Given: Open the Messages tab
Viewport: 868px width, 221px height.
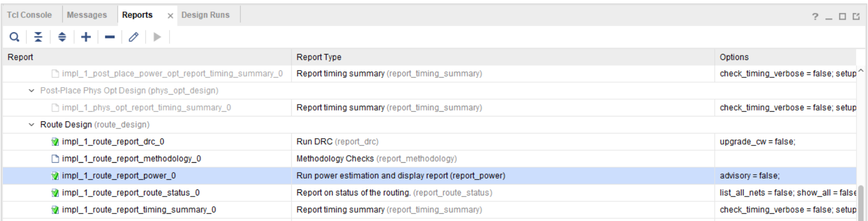Looking at the screenshot, I should 87,15.
